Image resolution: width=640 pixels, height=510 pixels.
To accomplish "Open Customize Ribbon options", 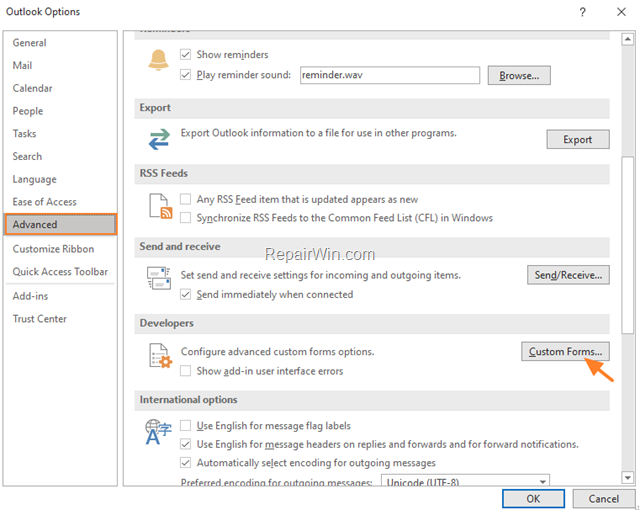I will pyautogui.click(x=60, y=249).
